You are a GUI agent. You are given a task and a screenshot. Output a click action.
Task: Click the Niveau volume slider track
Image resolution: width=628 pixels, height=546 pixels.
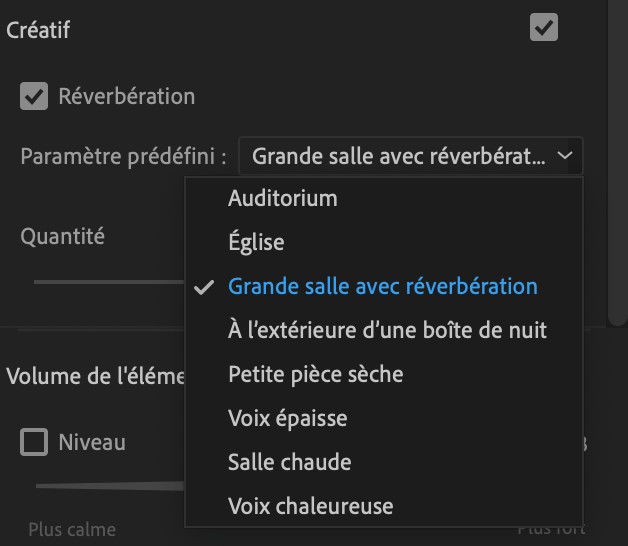point(110,486)
